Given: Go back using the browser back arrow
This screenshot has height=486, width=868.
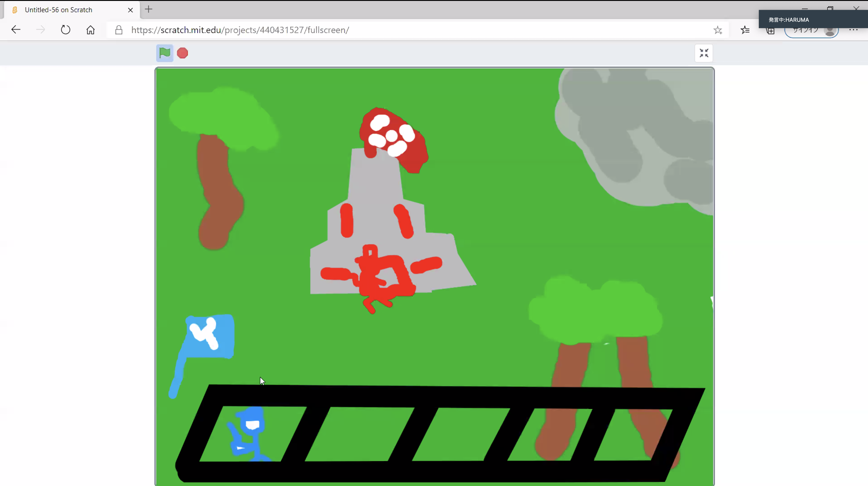Looking at the screenshot, I should (x=16, y=30).
